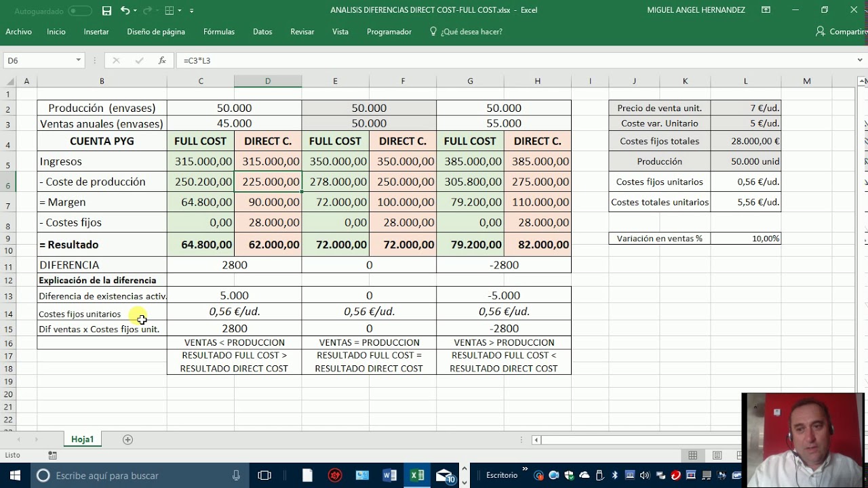868x488 pixels.
Task: Open the Archivo menu
Action: (18, 32)
